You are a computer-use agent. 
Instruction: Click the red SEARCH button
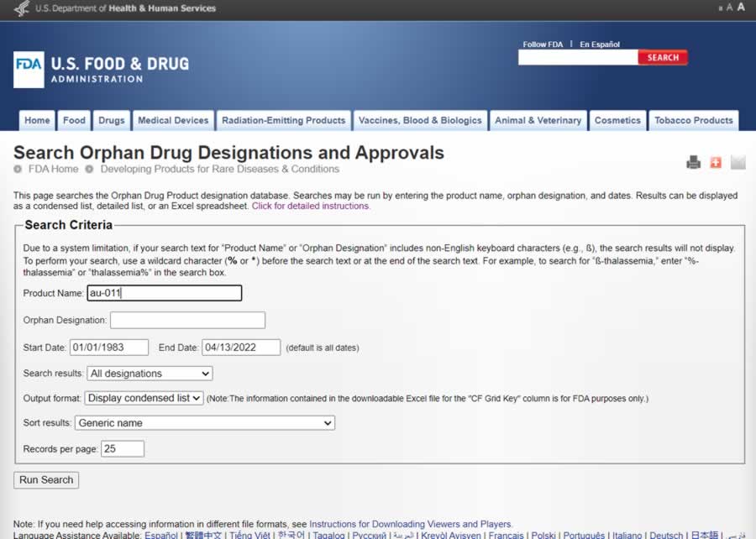663,57
